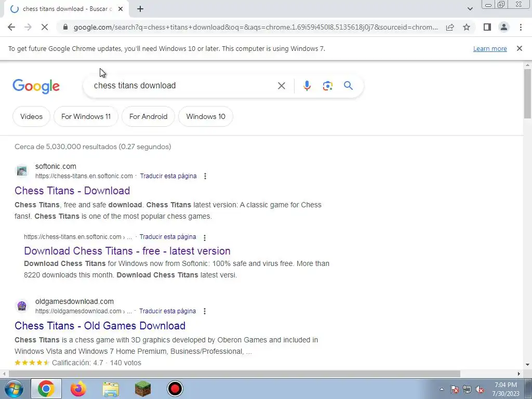Screen dimensions: 532x399
Task: Open more options for softonic.com result
Action: [205, 176]
